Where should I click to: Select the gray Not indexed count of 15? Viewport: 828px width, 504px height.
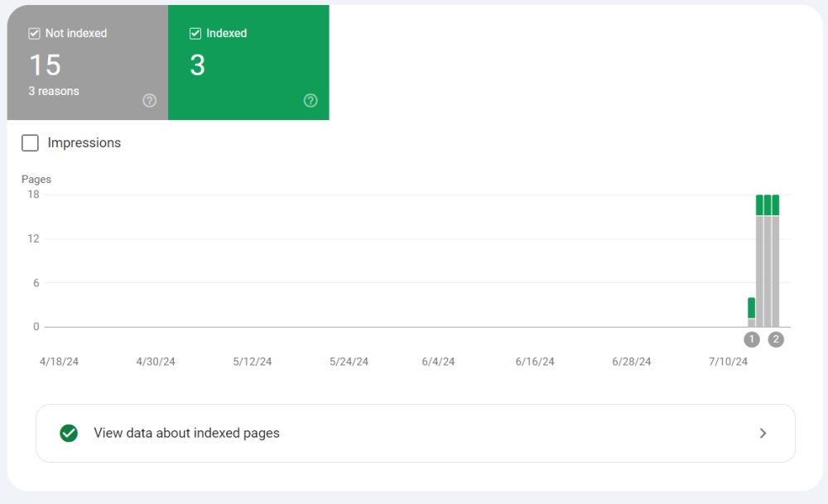click(x=45, y=65)
